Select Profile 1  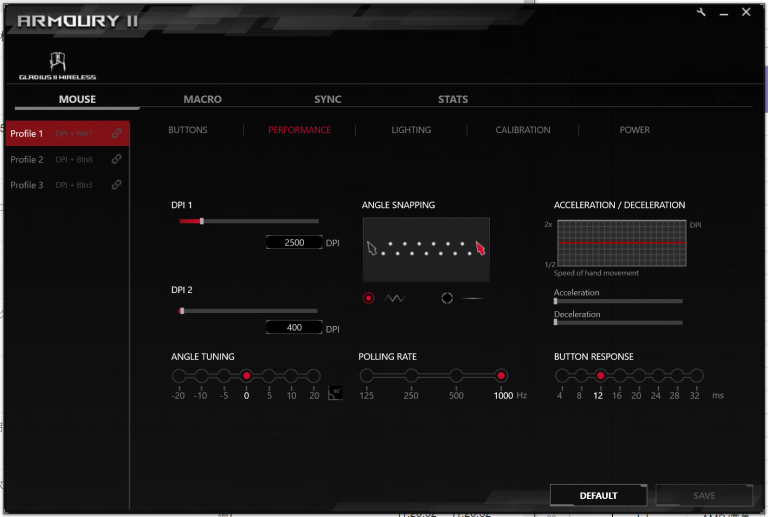67,133
